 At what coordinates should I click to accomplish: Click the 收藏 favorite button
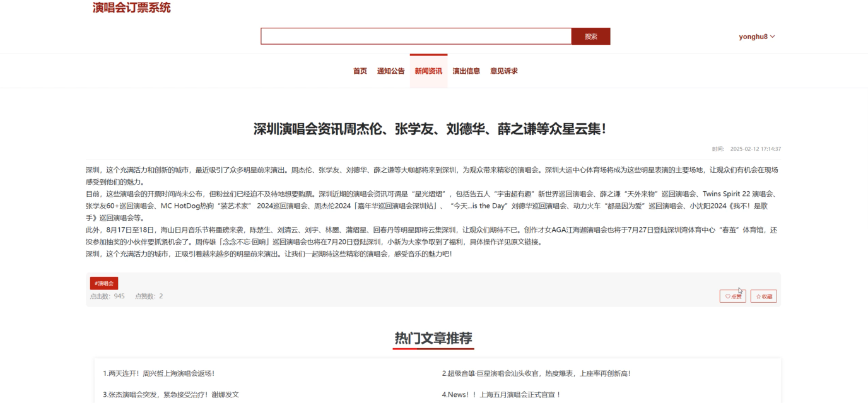pos(763,296)
